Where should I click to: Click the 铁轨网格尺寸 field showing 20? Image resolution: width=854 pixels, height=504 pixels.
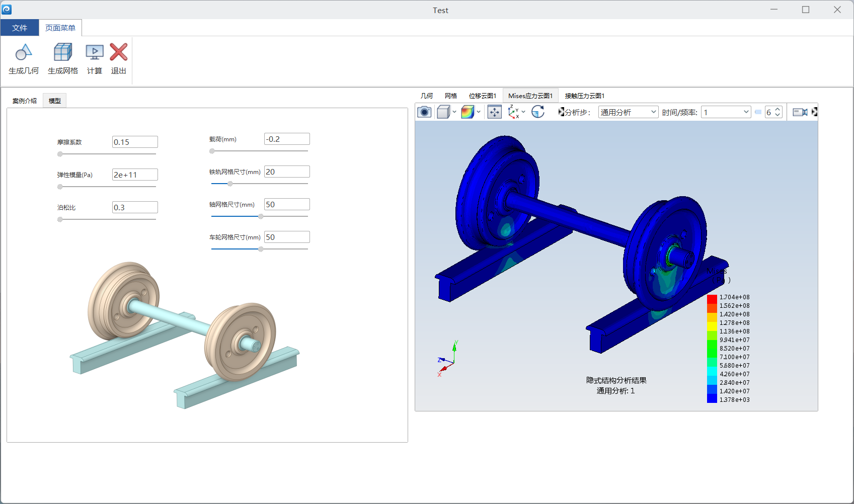(x=287, y=172)
